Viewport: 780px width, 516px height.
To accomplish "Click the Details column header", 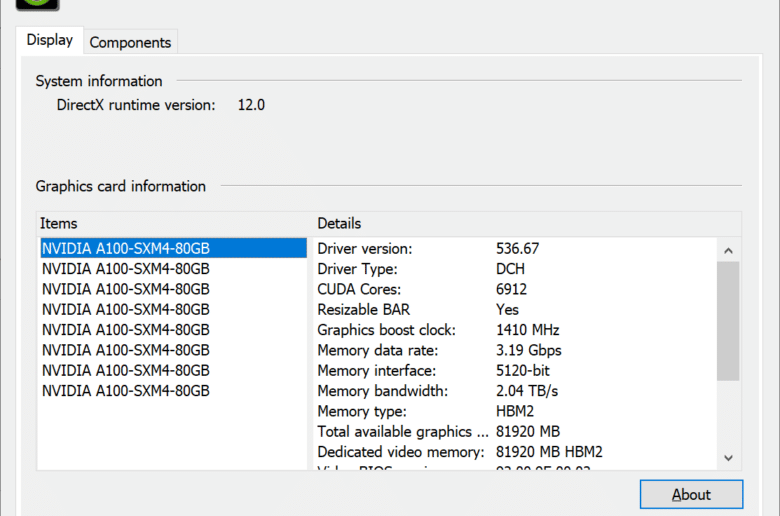I will pos(339,223).
